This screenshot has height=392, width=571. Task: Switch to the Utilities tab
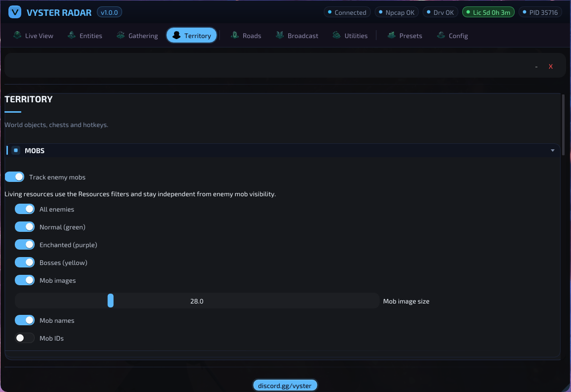click(351, 35)
